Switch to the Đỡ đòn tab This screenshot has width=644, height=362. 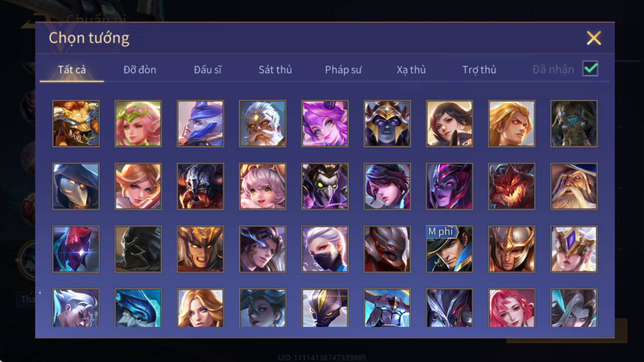click(x=140, y=70)
